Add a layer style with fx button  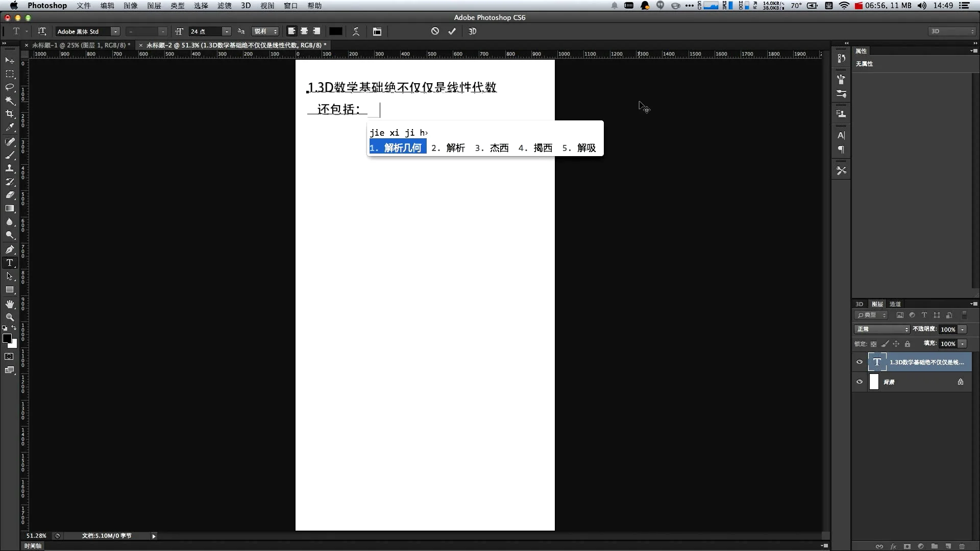tap(893, 546)
